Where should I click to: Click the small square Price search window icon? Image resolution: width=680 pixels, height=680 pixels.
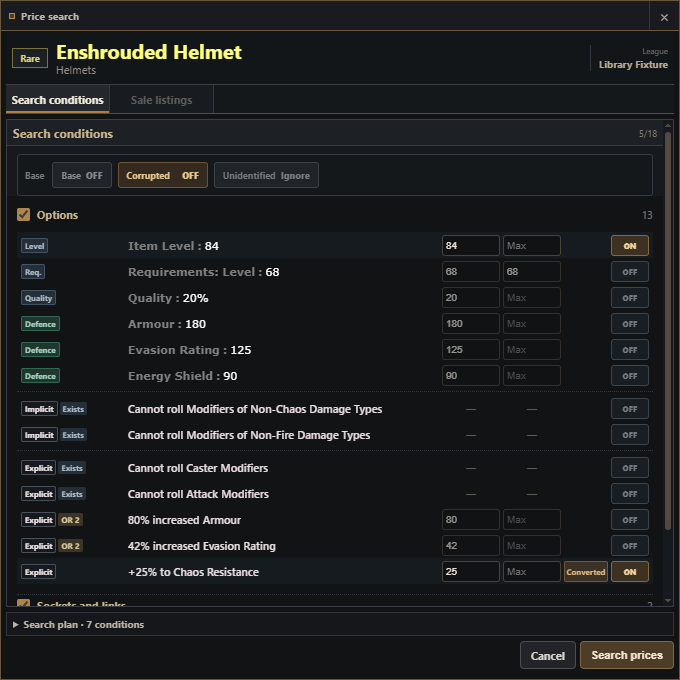tap(12, 16)
